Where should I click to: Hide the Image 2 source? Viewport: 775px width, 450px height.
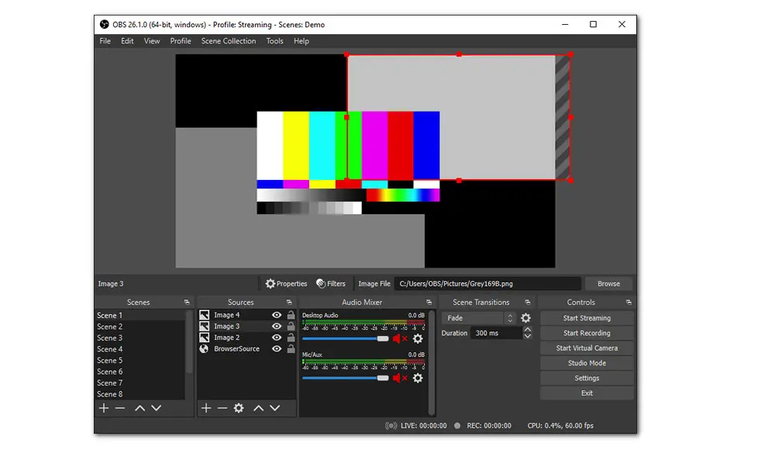coord(277,337)
